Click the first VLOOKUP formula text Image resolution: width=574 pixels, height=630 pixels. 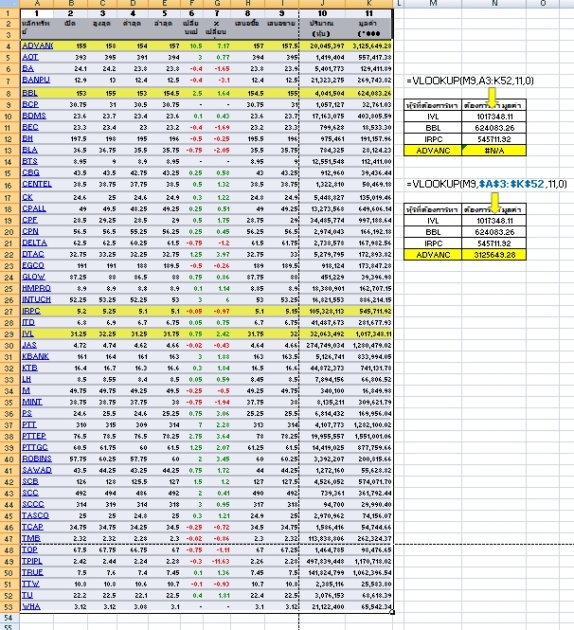pos(470,81)
